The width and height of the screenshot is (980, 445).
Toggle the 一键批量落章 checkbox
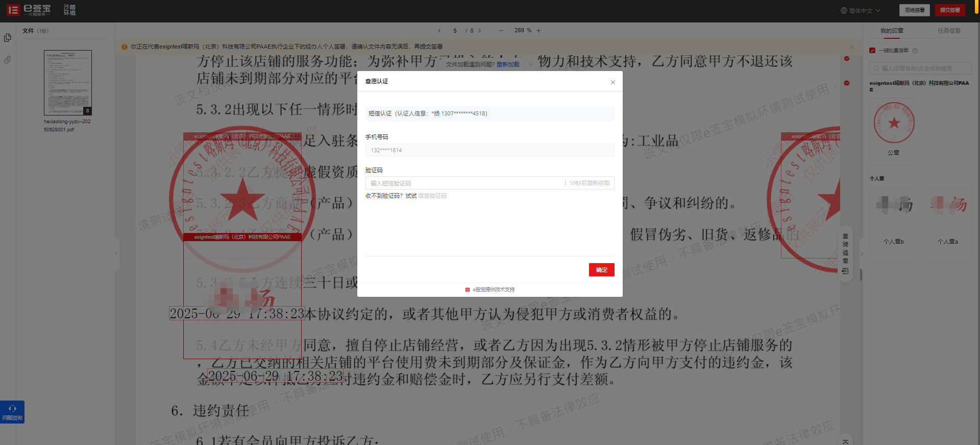click(872, 51)
